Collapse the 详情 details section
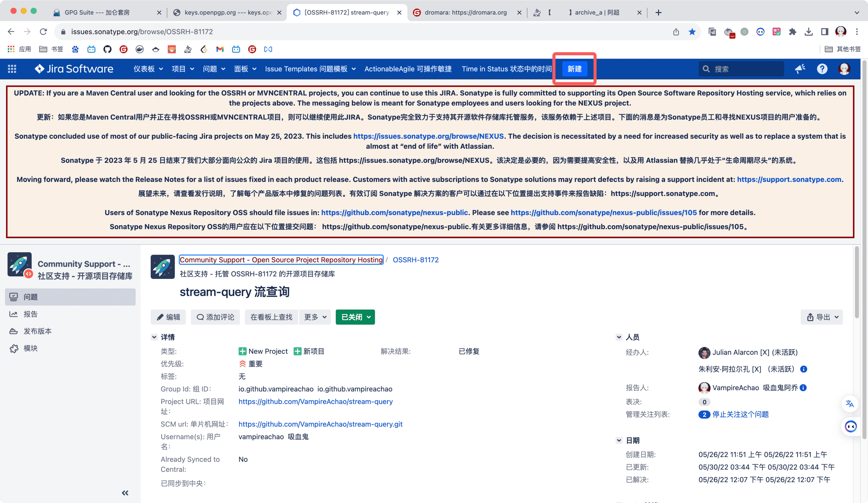Screen dimensions: 868x503 tap(154, 337)
